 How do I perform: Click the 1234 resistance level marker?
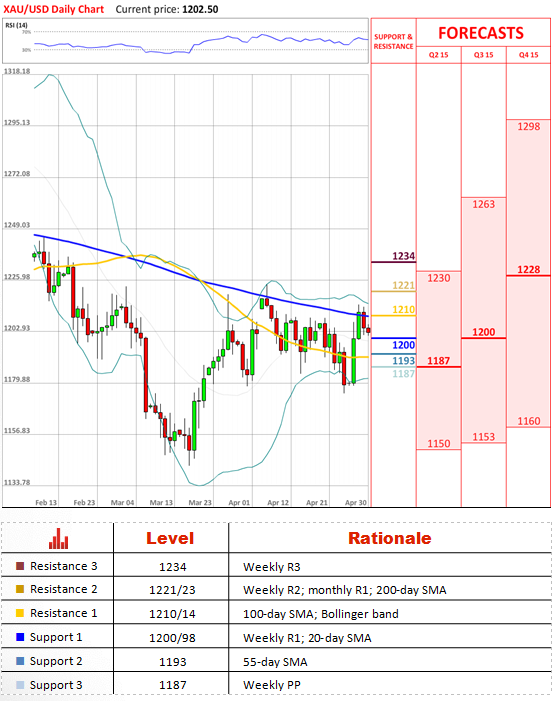404,256
